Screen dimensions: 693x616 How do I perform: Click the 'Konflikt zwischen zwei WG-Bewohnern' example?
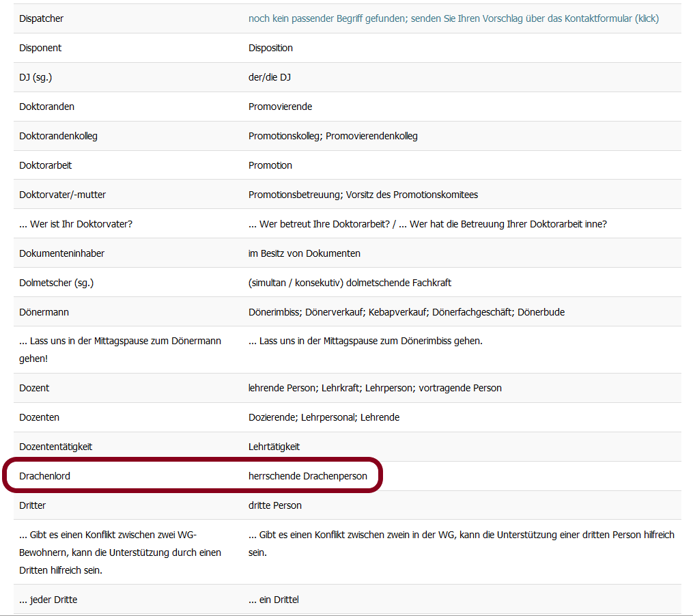tap(119, 552)
